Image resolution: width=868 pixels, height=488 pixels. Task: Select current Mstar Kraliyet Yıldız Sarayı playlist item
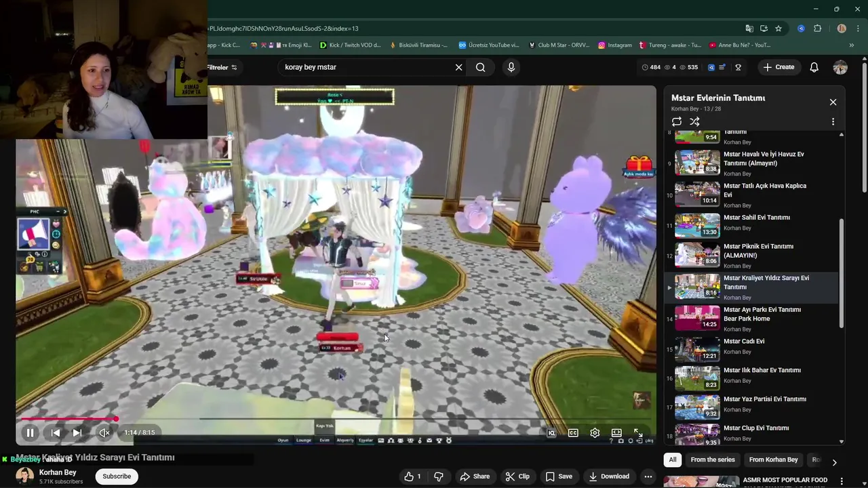tap(753, 287)
